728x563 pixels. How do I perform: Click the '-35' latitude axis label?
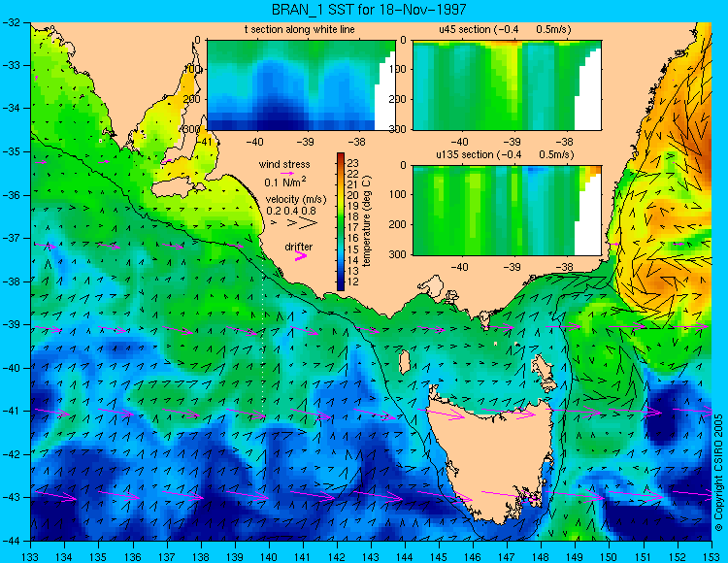tap(13, 151)
